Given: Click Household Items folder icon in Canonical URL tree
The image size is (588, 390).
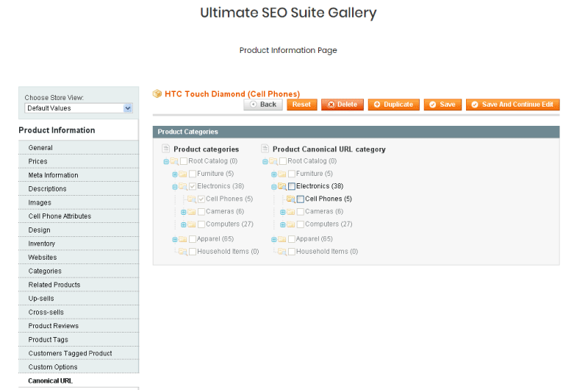Looking at the screenshot, I should pyautogui.click(x=282, y=252).
